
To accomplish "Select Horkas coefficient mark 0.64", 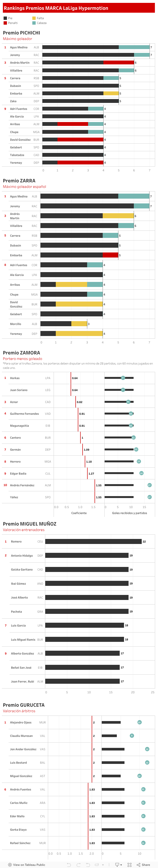I will (x=71, y=378).
